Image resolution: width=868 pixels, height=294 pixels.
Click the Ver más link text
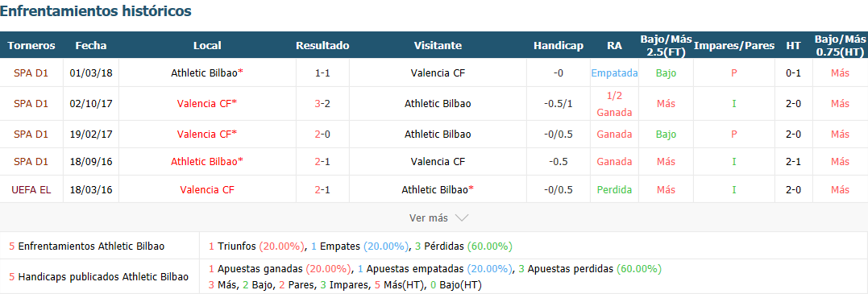coord(429,217)
